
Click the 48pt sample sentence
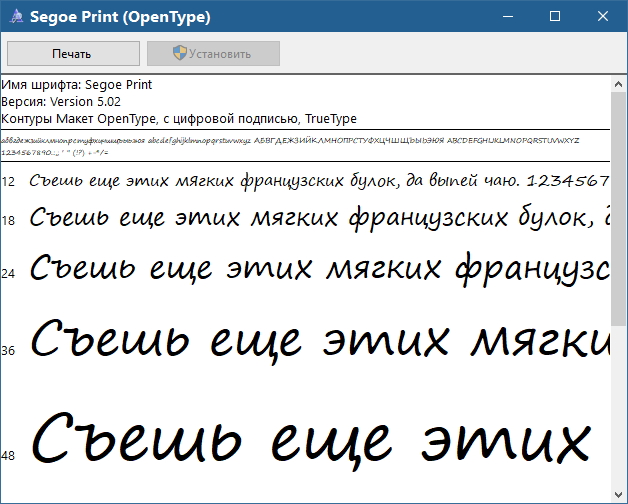click(311, 441)
